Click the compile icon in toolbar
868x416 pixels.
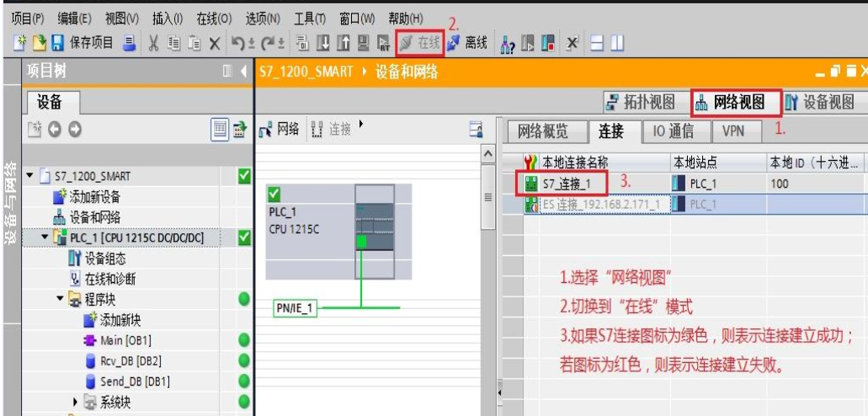tap(302, 43)
